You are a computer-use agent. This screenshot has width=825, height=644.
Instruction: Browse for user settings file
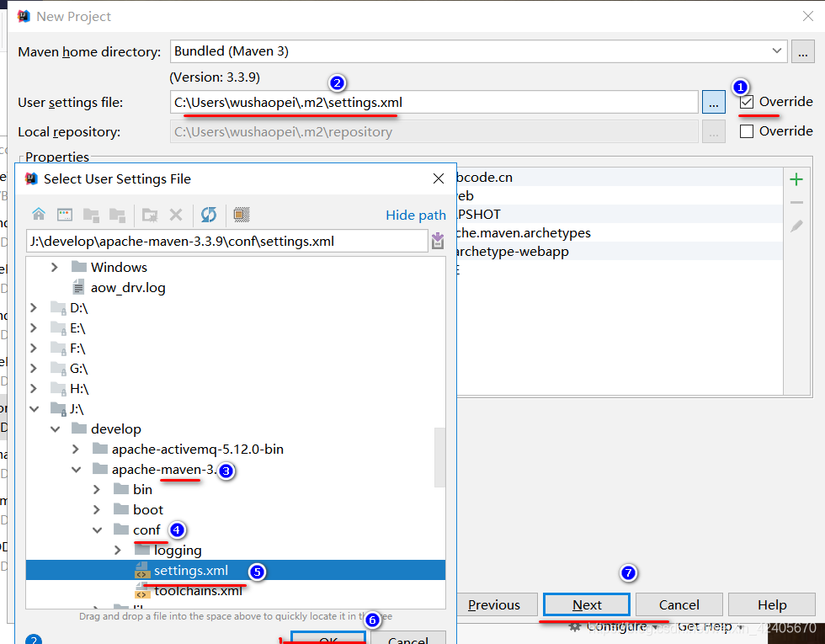click(714, 102)
